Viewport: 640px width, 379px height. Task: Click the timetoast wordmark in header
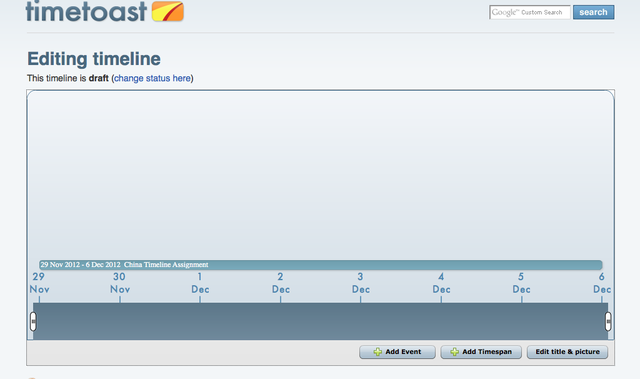click(x=86, y=11)
